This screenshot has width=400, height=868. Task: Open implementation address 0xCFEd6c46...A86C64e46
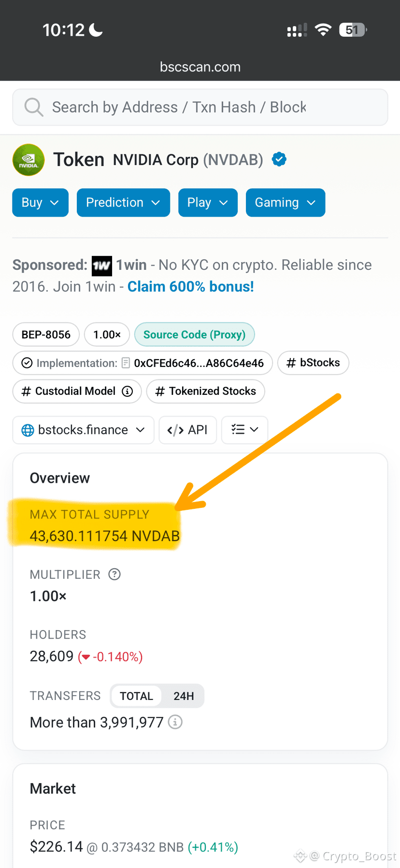pyautogui.click(x=199, y=363)
